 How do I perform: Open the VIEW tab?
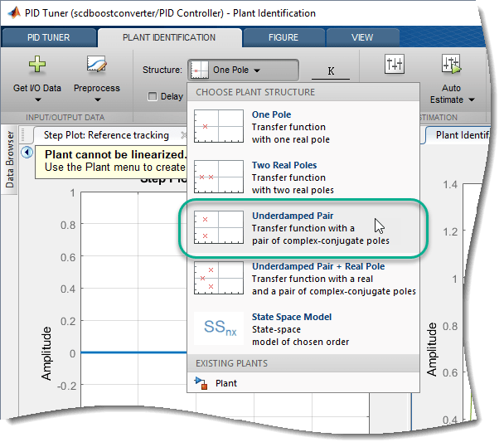tap(362, 37)
